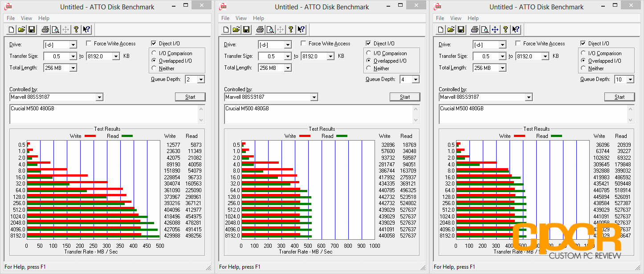Activate Context Help arrow icon in middle window
644x274 pixels.
(x=301, y=29)
